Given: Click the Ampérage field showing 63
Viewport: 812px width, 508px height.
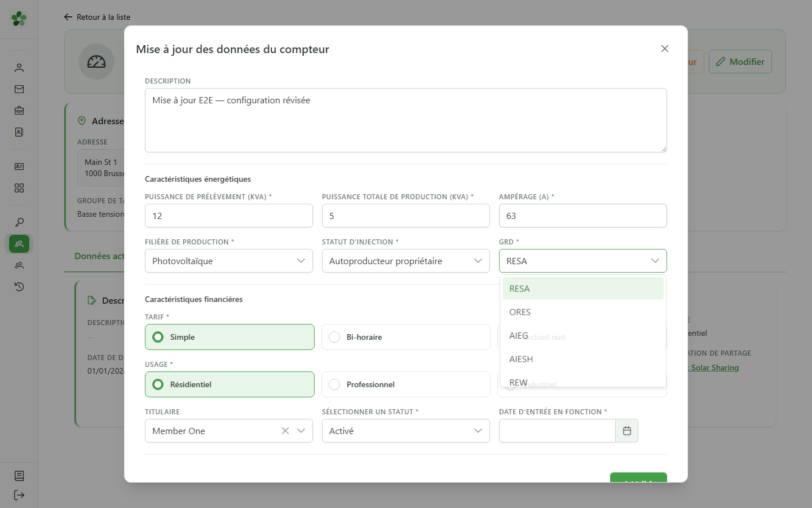Looking at the screenshot, I should coord(583,216).
